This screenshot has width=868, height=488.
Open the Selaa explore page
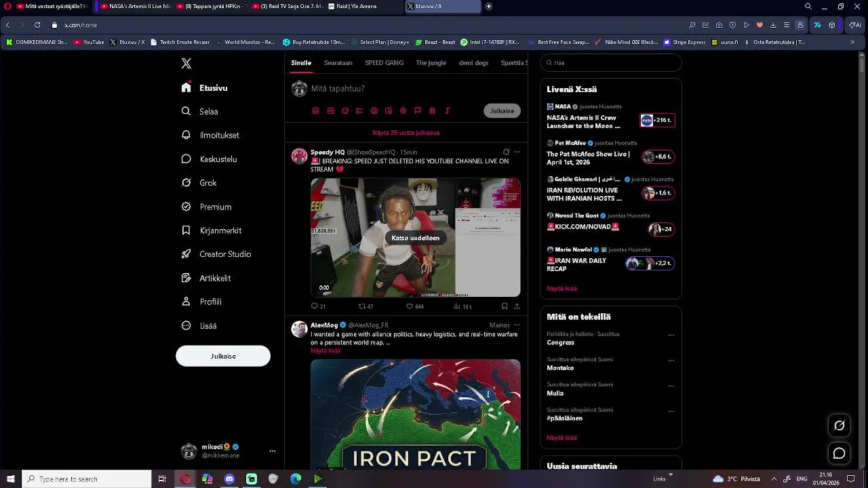pyautogui.click(x=200, y=112)
